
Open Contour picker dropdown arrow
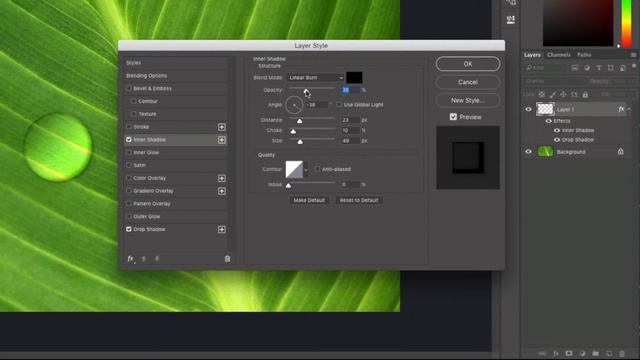click(x=306, y=169)
